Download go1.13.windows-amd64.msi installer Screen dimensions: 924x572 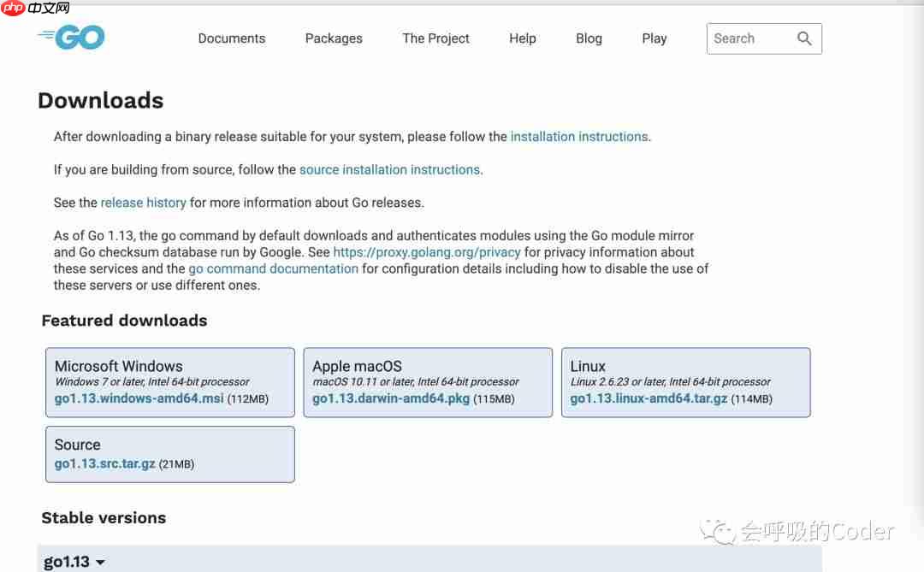tap(139, 399)
